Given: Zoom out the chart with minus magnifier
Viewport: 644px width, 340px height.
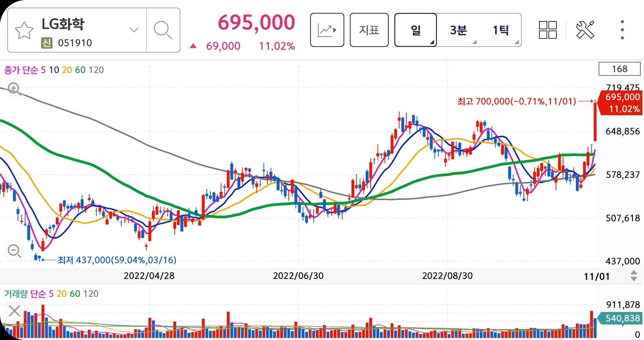Looking at the screenshot, I should 14,251.
